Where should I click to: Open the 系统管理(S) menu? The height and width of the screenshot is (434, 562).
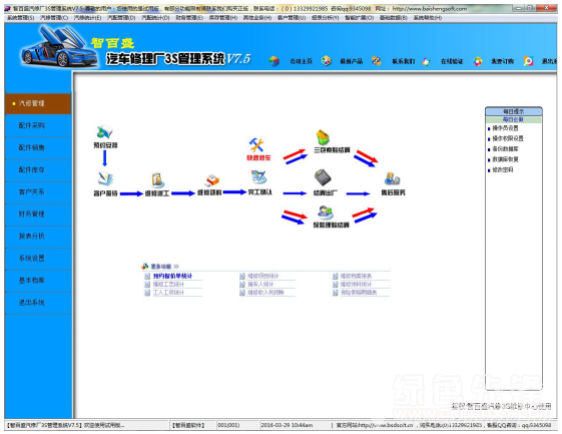coord(21,18)
